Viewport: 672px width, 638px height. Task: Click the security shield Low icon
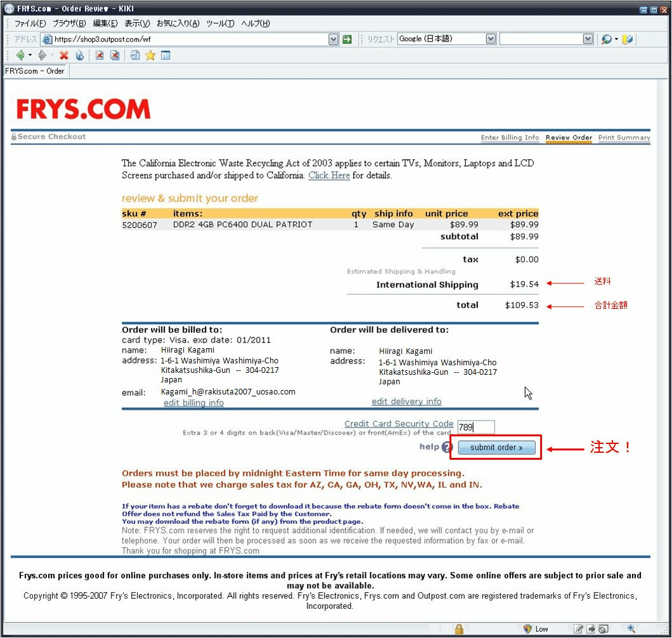527,629
